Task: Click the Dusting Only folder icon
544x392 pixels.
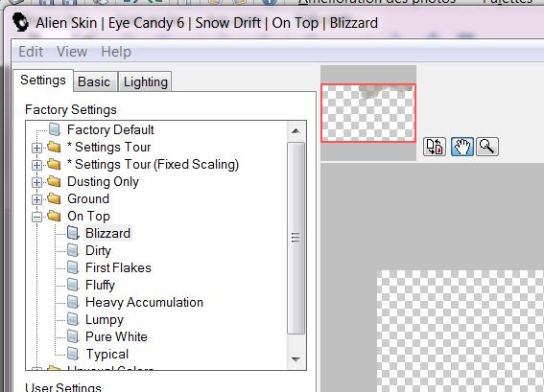Action: pos(54,181)
